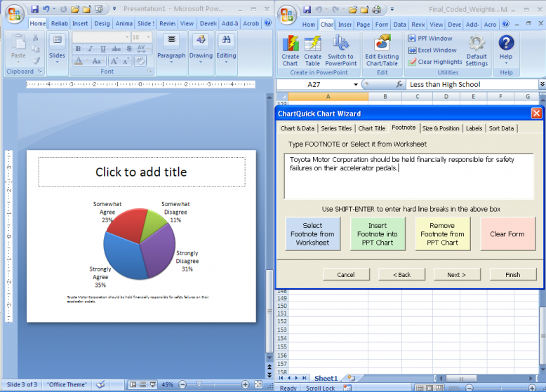Viewport: 546px width, 392px height.
Task: Click the Next > button in wizard
Action: coord(456,274)
